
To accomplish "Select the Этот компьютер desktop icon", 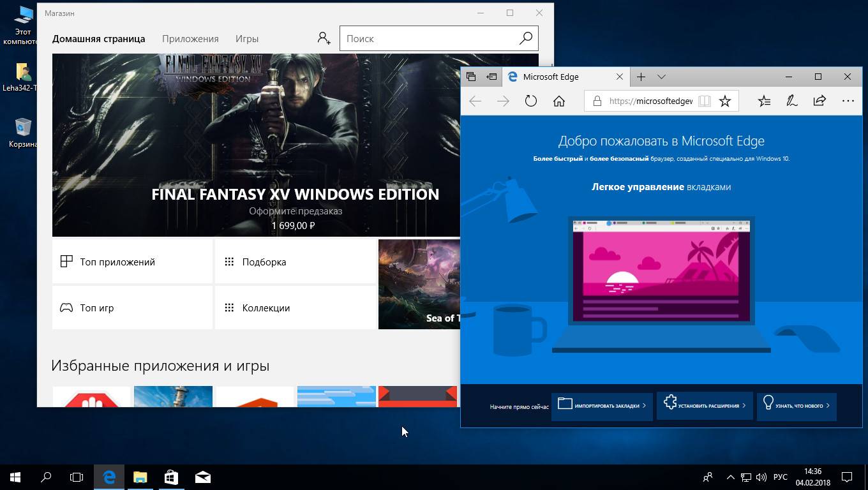I will pyautogui.click(x=21, y=24).
